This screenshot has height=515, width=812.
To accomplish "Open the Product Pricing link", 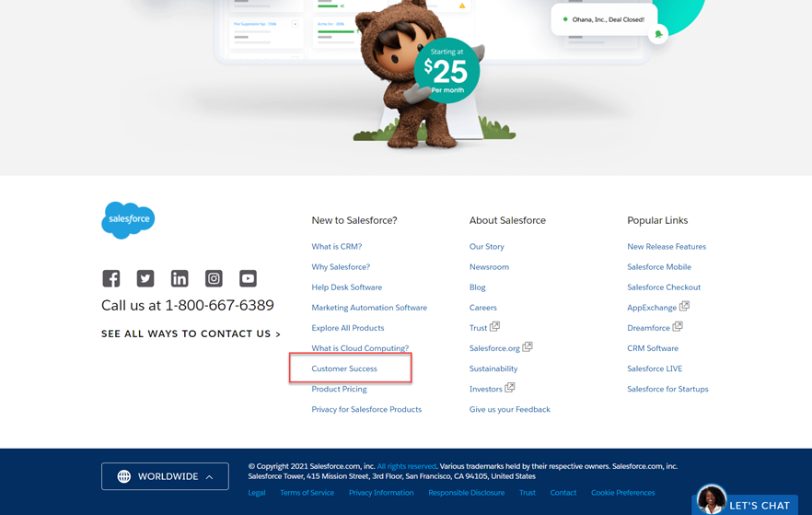I will pyautogui.click(x=339, y=389).
